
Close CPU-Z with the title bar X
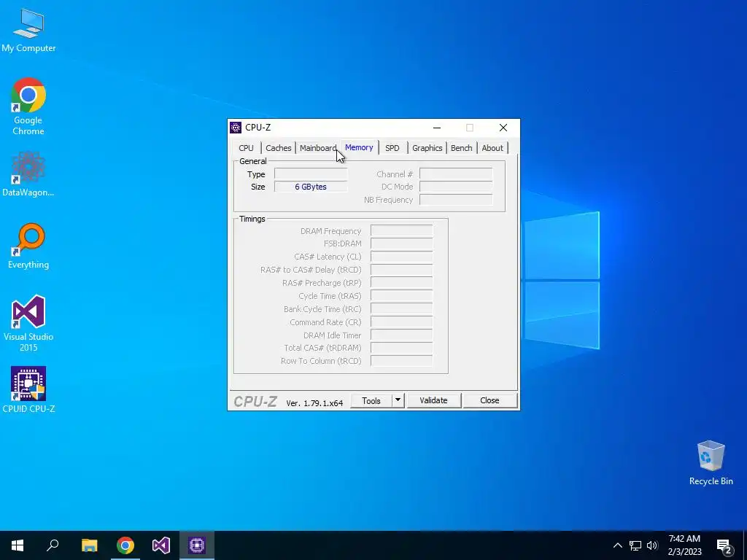click(503, 128)
